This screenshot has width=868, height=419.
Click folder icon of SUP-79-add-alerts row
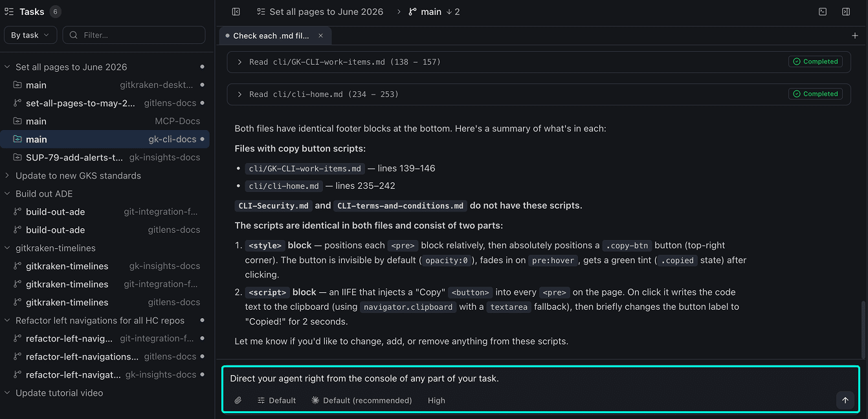(17, 157)
